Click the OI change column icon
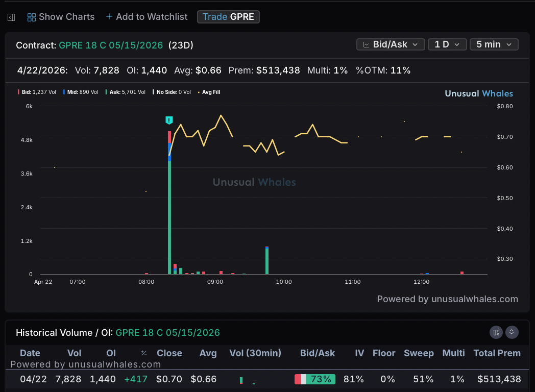 point(144,353)
